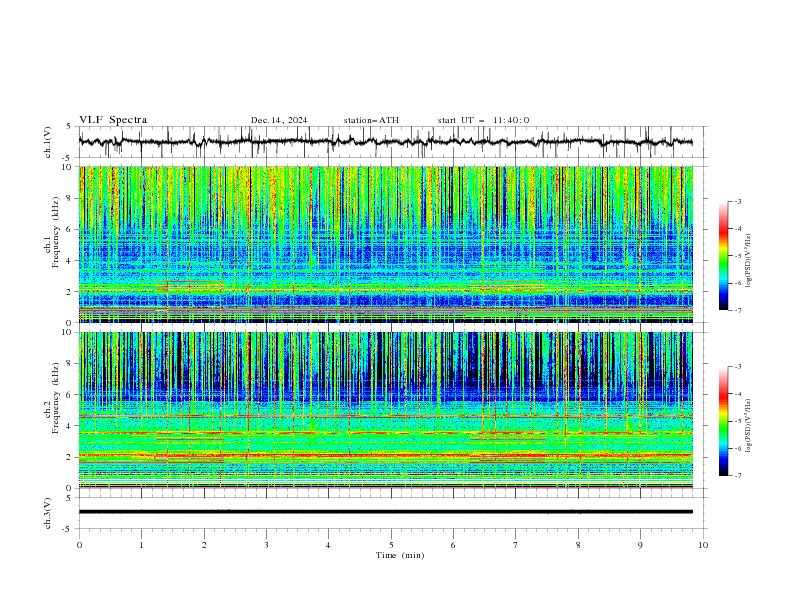The width and height of the screenshot is (792, 612).
Task: Click the 'Time (min)' axis label
Action: point(400,555)
